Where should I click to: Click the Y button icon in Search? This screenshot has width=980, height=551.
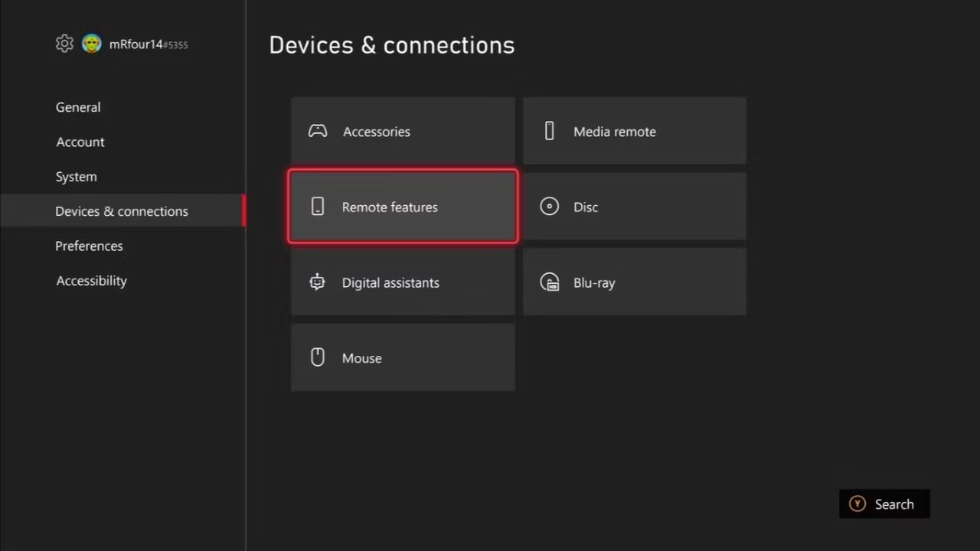coord(857,504)
